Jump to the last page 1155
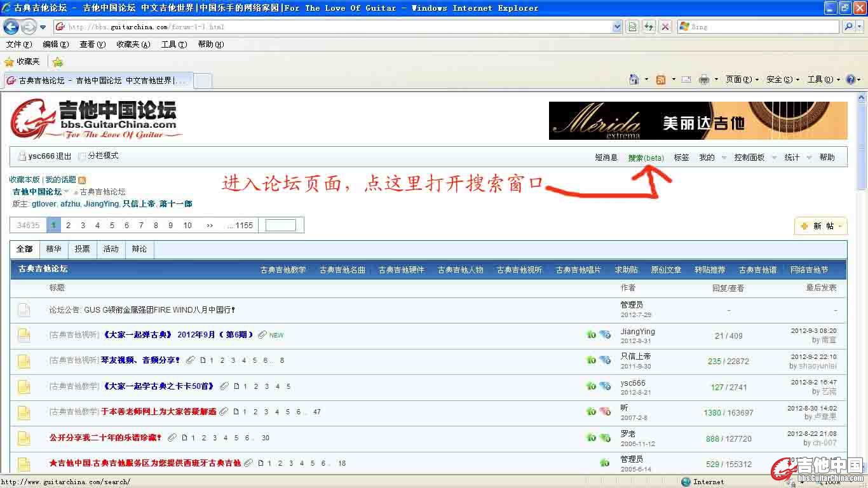The height and width of the screenshot is (488, 868). click(x=241, y=226)
